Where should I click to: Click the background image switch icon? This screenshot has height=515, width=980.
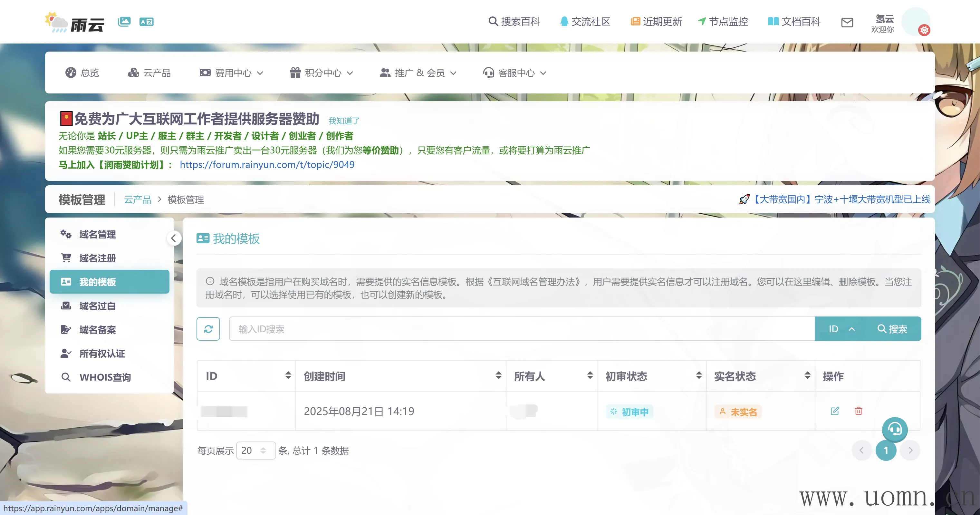pyautogui.click(x=124, y=22)
